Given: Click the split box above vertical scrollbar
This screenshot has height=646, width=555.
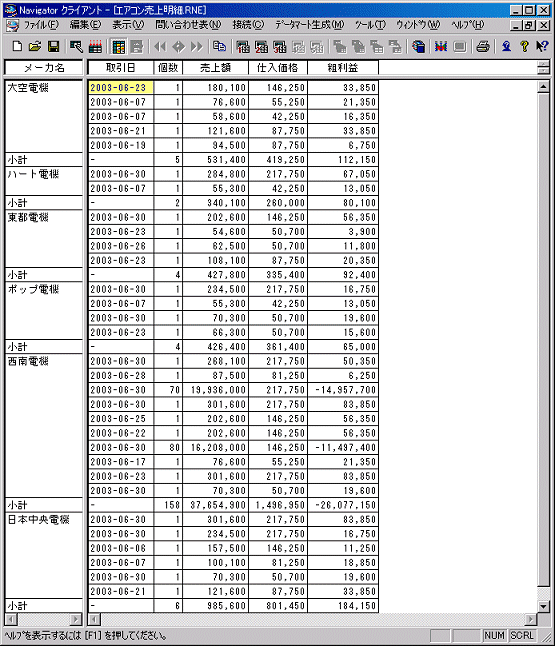Looking at the screenshot, I should [x=543, y=67].
